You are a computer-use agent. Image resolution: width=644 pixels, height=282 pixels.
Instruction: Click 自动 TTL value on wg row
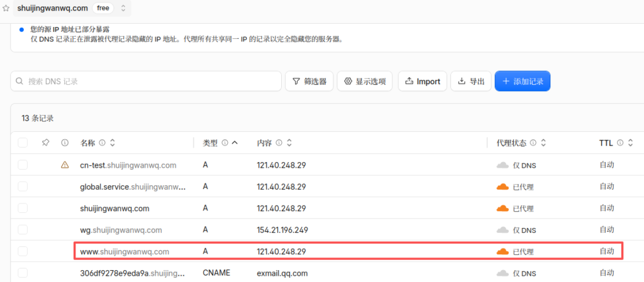click(x=607, y=229)
